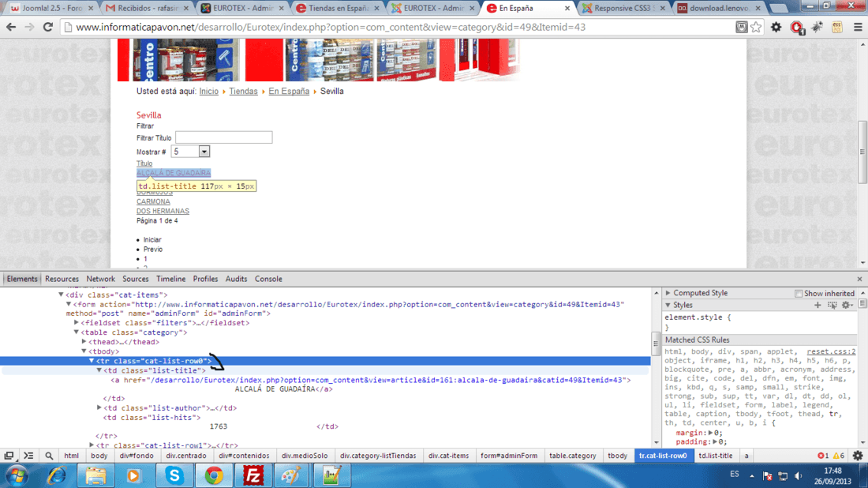
Task: Open the Mostrar # dropdown
Action: (190, 152)
